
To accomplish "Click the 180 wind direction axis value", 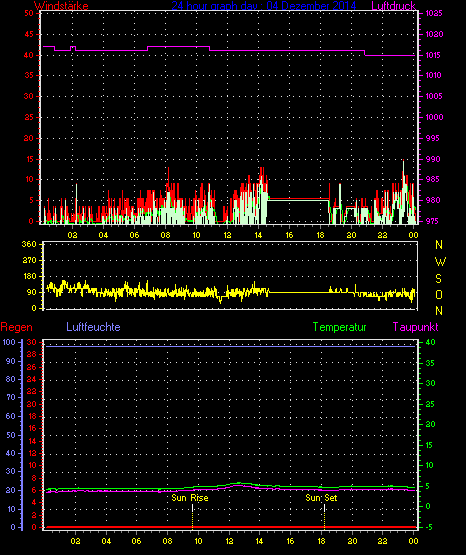I will pos(29,276).
